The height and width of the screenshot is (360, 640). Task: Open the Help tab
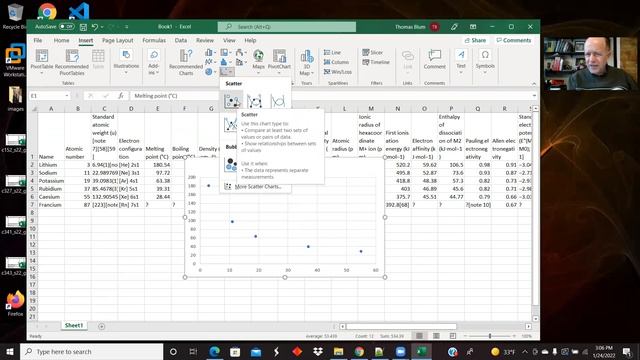(250, 40)
